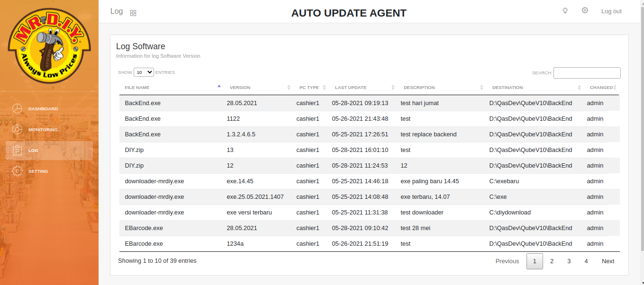Click the Setting gear icon in sidebar

click(17, 171)
